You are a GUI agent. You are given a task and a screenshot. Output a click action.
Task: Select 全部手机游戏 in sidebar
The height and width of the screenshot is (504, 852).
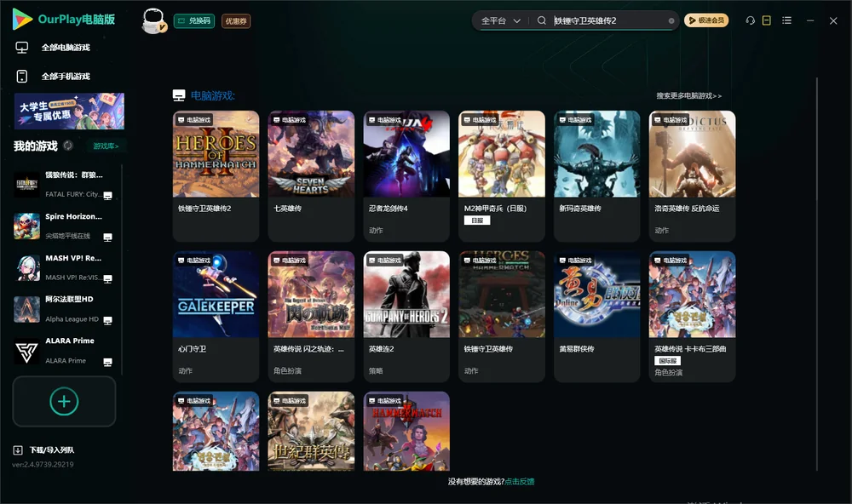tap(66, 77)
